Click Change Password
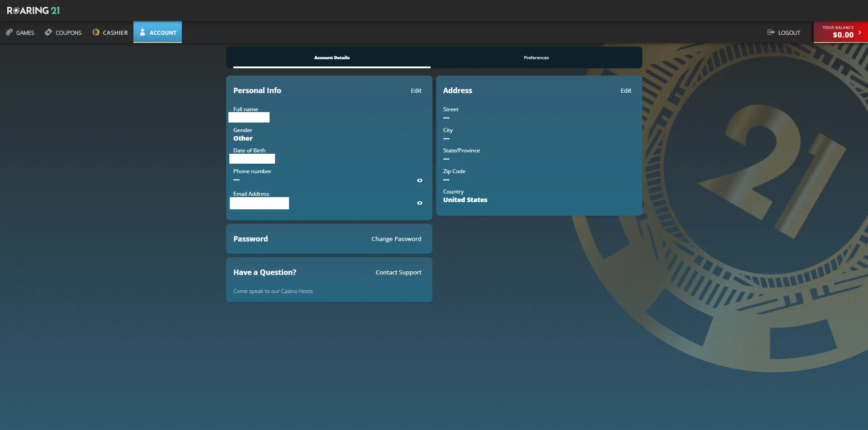The width and height of the screenshot is (868, 430). point(396,239)
